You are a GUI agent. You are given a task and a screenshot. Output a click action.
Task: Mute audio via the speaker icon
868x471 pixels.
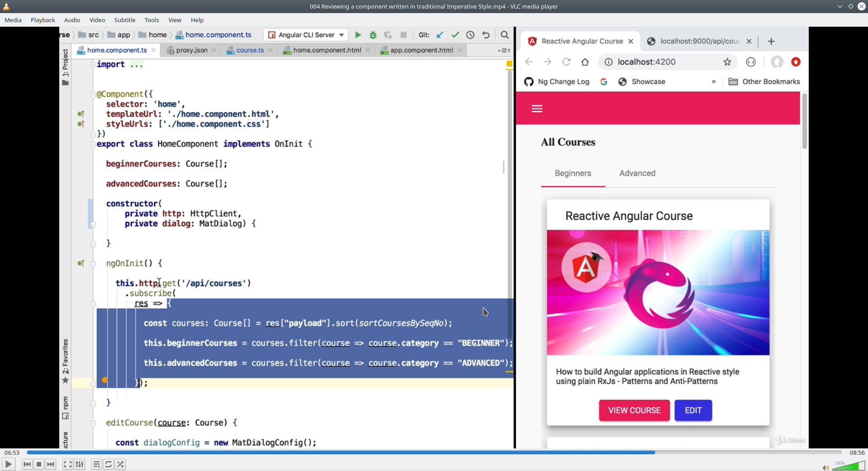point(826,467)
